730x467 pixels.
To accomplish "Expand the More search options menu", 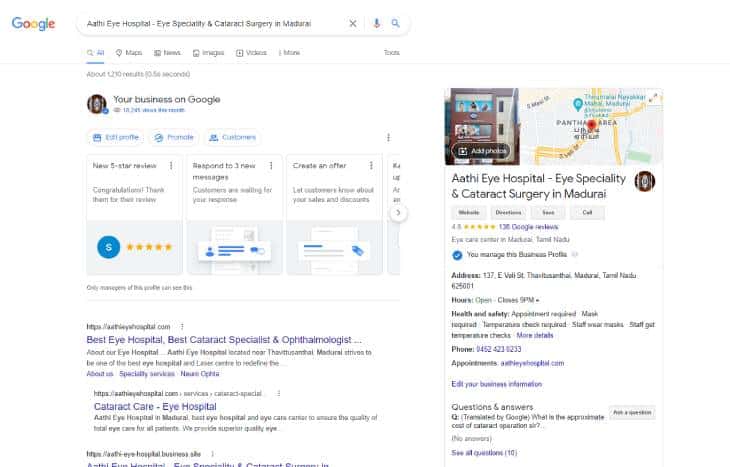I will pyautogui.click(x=289, y=53).
